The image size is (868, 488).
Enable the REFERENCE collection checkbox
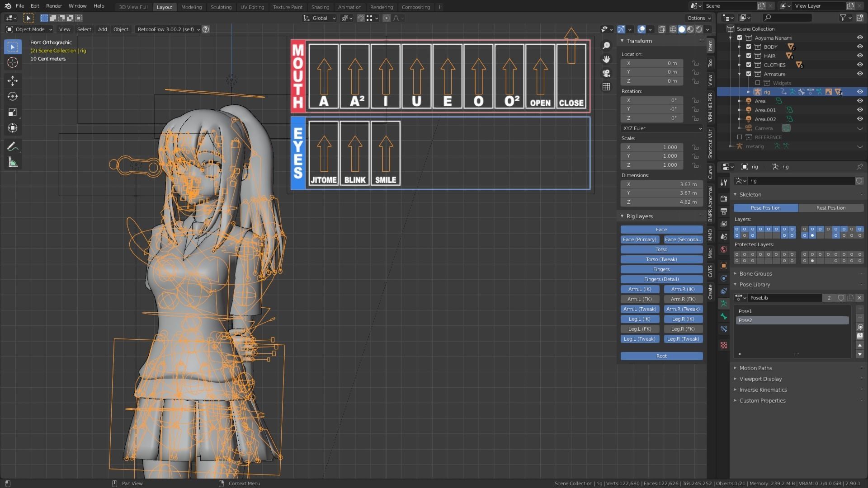pos(740,137)
